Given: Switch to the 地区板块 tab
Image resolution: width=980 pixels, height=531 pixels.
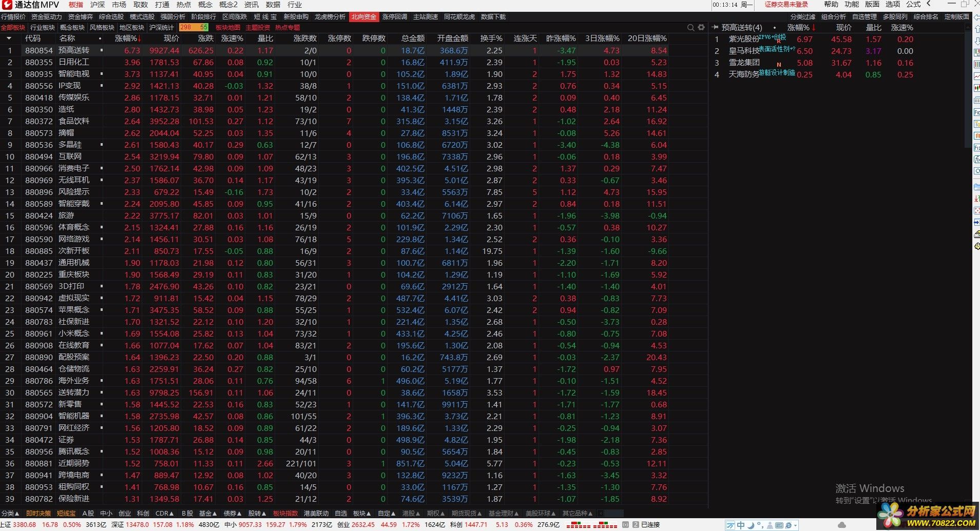Looking at the screenshot, I should point(132,28).
